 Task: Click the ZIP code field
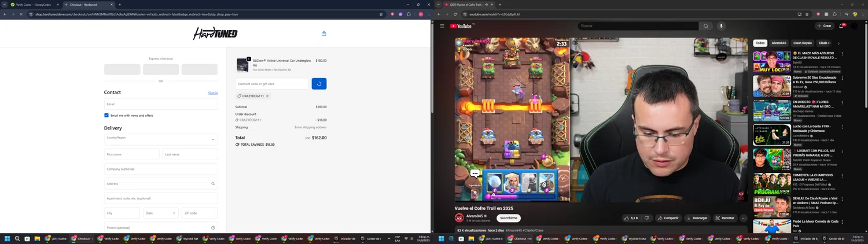[x=200, y=213]
